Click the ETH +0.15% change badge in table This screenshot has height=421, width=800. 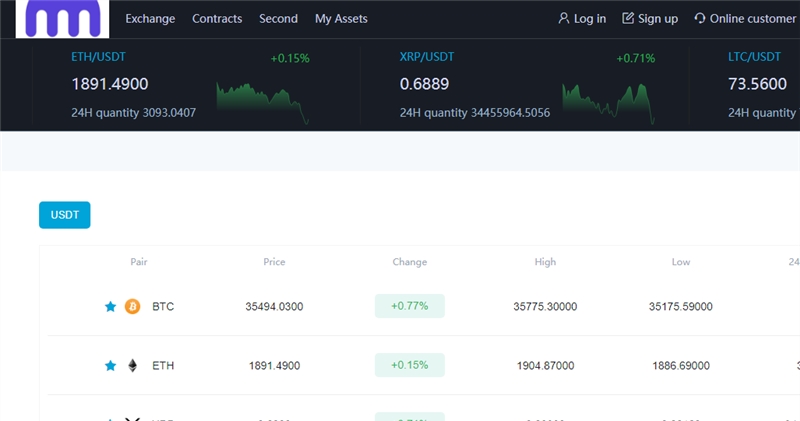tap(409, 366)
